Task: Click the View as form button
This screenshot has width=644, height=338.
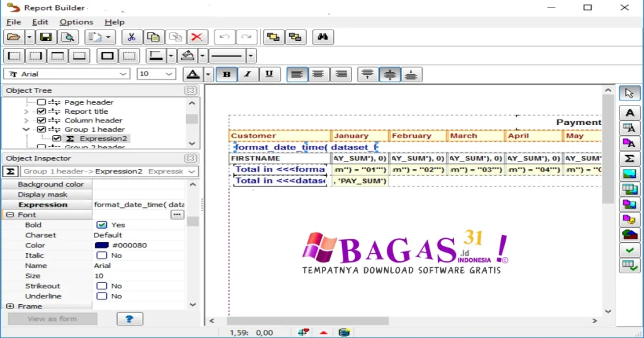Action: click(52, 319)
